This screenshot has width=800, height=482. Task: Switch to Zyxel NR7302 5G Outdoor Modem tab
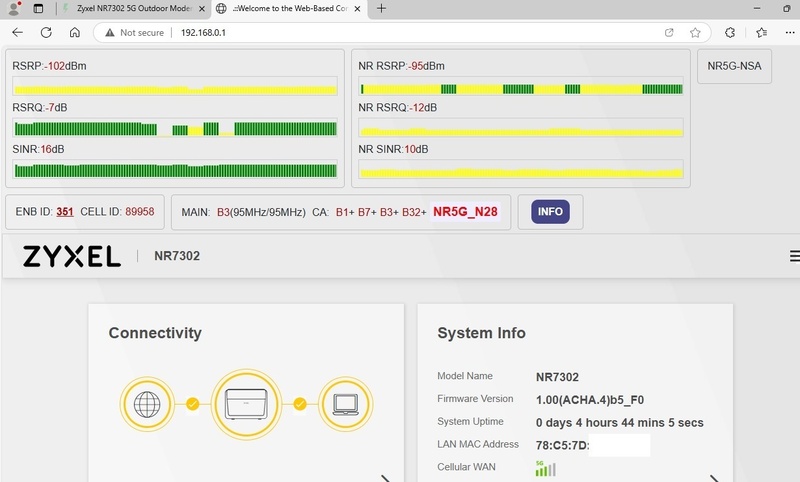tap(134, 9)
